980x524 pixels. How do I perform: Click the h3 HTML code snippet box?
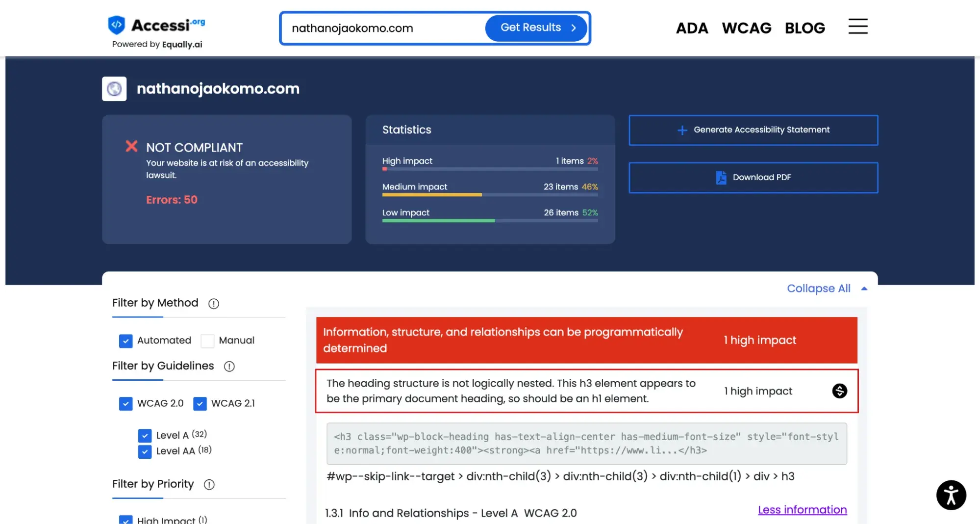click(586, 444)
